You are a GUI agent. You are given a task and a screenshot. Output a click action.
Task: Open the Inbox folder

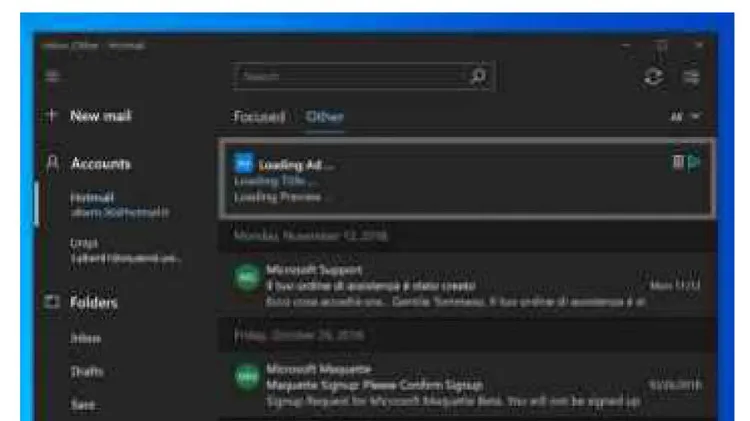[x=86, y=338]
